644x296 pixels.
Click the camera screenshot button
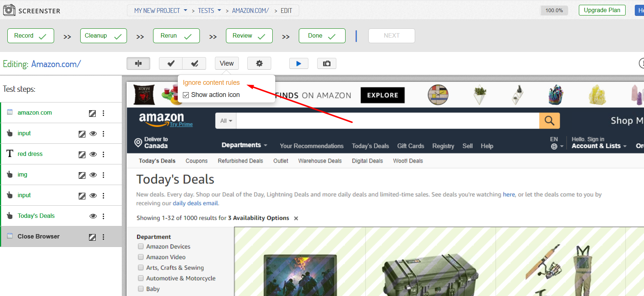[x=327, y=63]
